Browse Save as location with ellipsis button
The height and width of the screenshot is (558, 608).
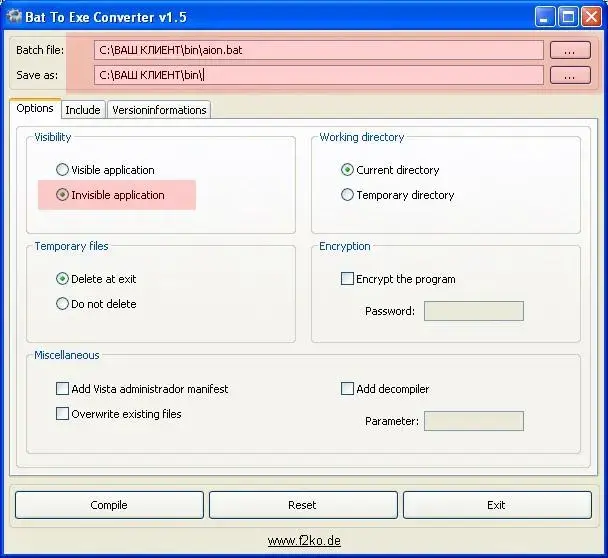coord(570,75)
